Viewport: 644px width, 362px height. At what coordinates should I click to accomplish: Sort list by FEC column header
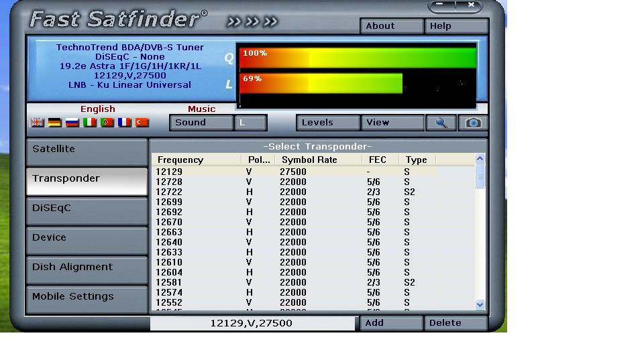pyautogui.click(x=380, y=160)
